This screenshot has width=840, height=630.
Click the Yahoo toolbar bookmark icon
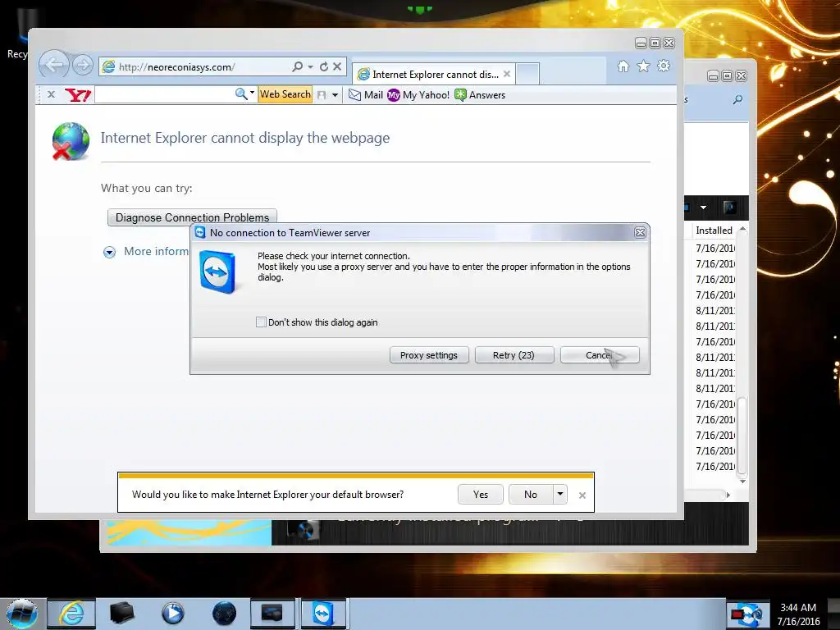[x=322, y=95]
